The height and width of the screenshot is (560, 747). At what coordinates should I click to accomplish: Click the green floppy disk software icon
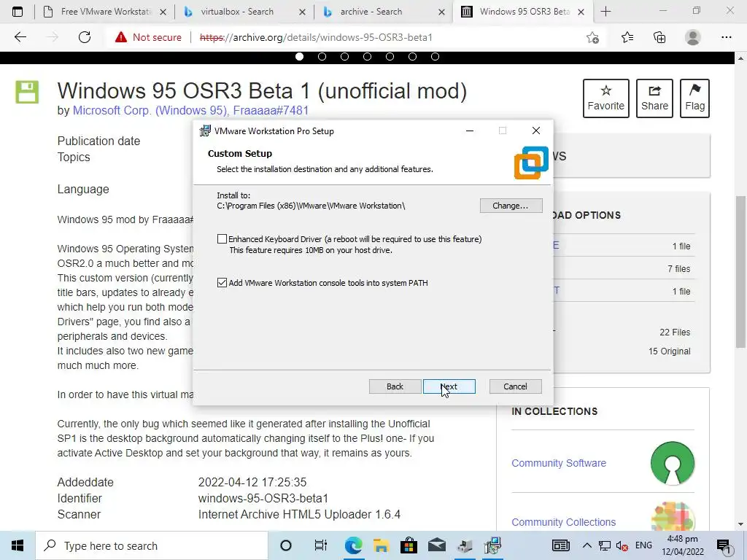point(27,92)
